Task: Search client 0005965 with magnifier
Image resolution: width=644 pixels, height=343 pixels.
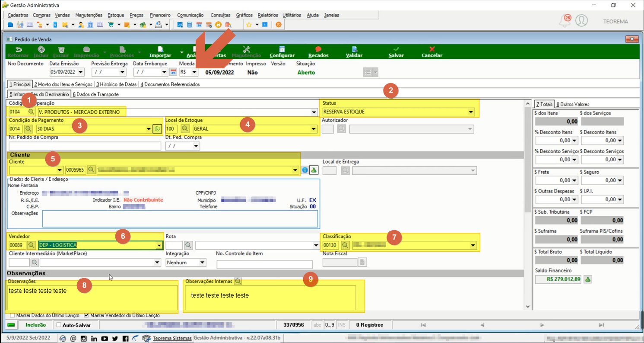Action: click(x=91, y=170)
